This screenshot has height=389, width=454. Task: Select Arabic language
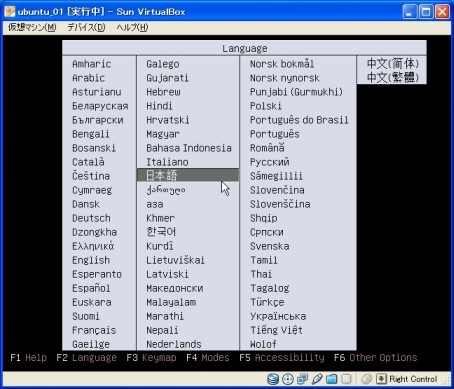[88, 78]
